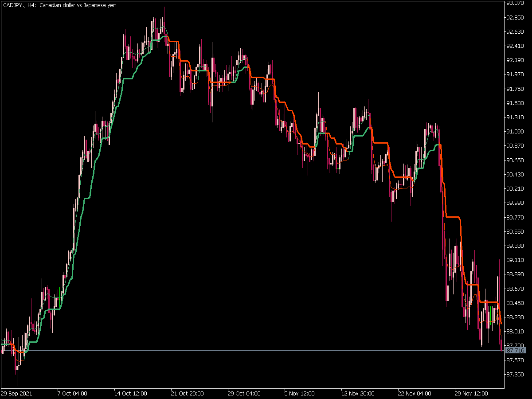Click the 88.010 price axis label
Screen dimensions: 532x399
point(516,331)
